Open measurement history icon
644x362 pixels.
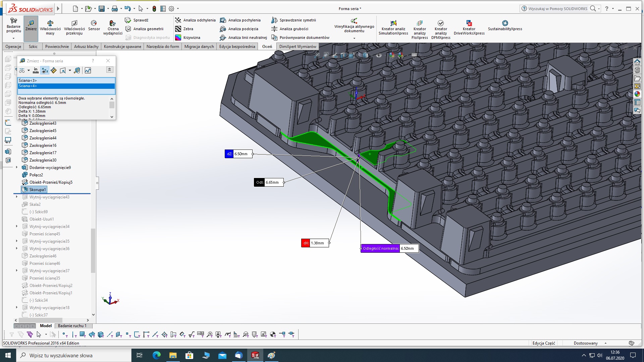coord(77,70)
